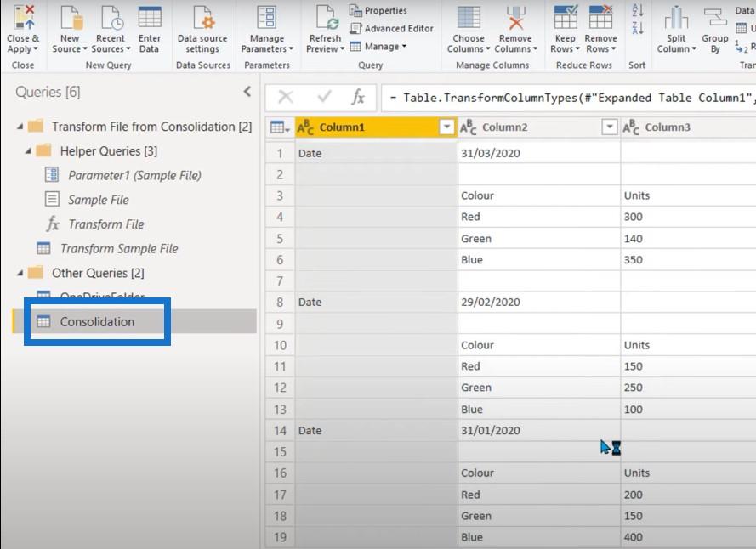Confirm the formula with checkmark

pyautogui.click(x=324, y=98)
